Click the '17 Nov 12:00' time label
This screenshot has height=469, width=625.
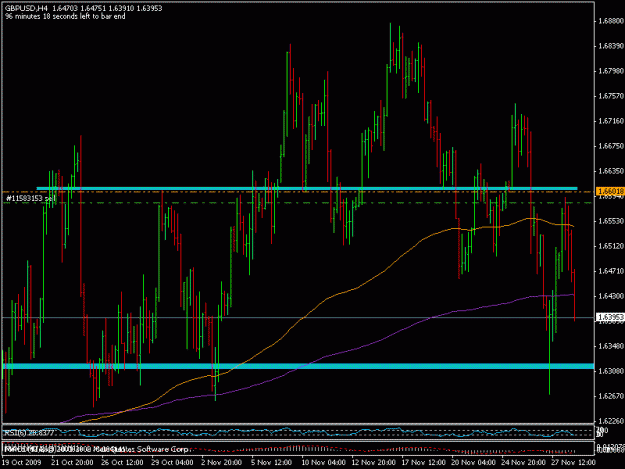point(423,463)
